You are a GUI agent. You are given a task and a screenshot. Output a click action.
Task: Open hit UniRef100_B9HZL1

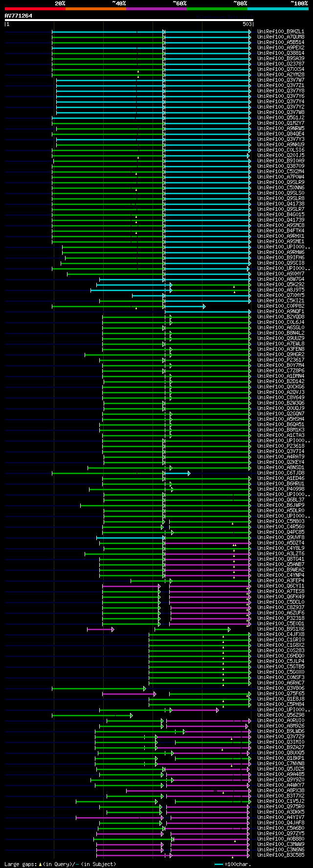click(x=281, y=32)
